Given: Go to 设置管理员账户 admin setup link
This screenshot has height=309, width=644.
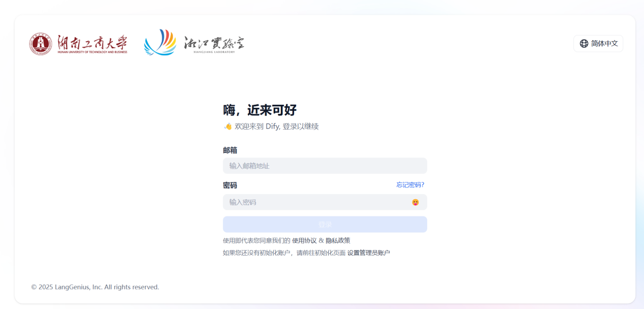Looking at the screenshot, I should [368, 253].
